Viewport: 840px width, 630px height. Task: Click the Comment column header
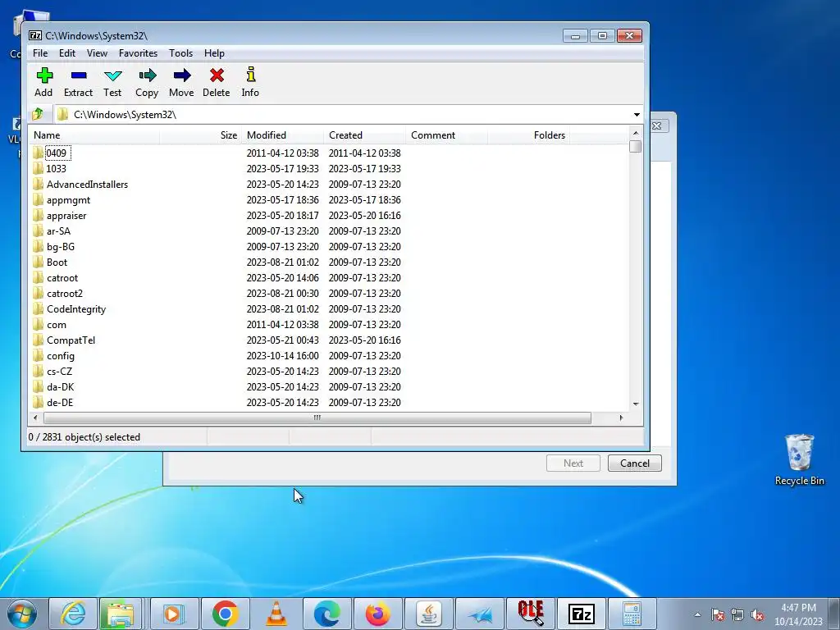[x=446, y=135]
